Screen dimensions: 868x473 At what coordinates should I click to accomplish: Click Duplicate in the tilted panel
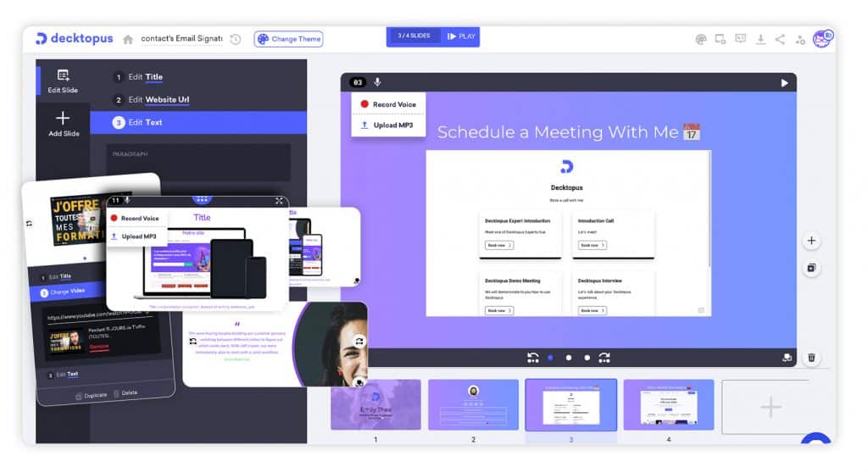[92, 396]
